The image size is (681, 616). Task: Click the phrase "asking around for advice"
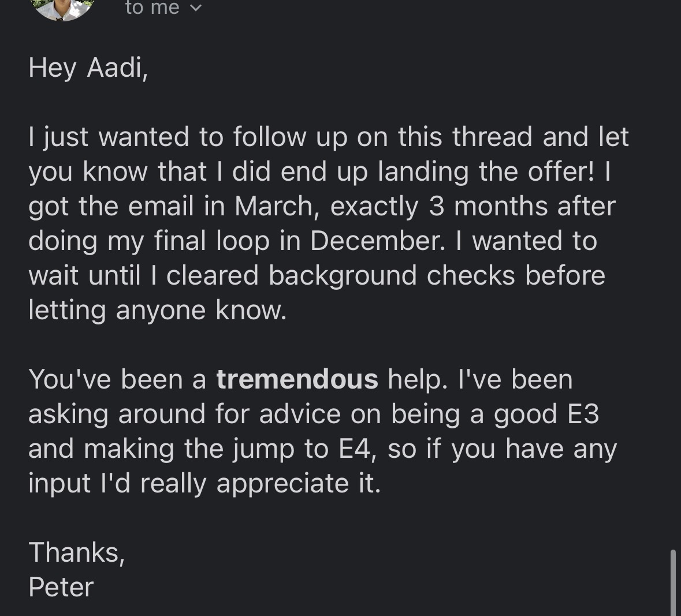[189, 414]
